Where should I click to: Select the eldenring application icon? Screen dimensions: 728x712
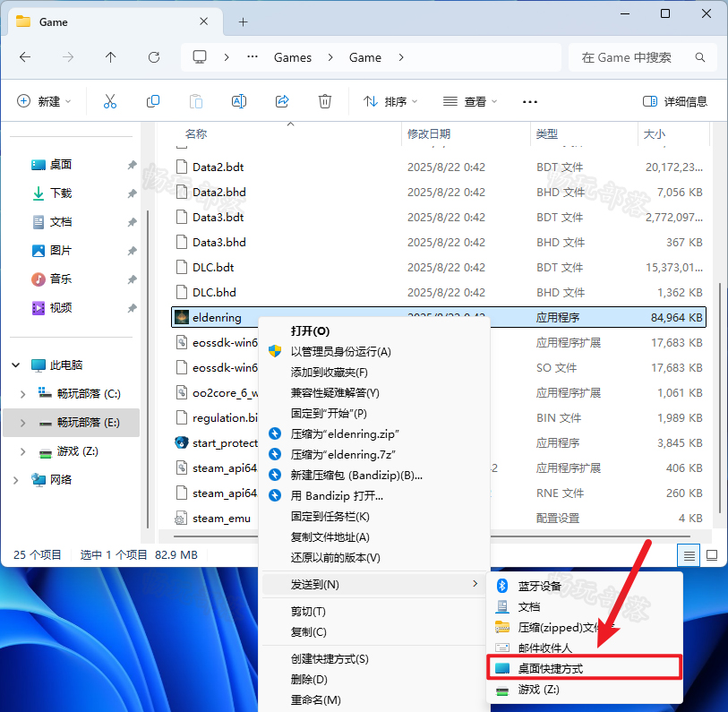pyautogui.click(x=182, y=317)
